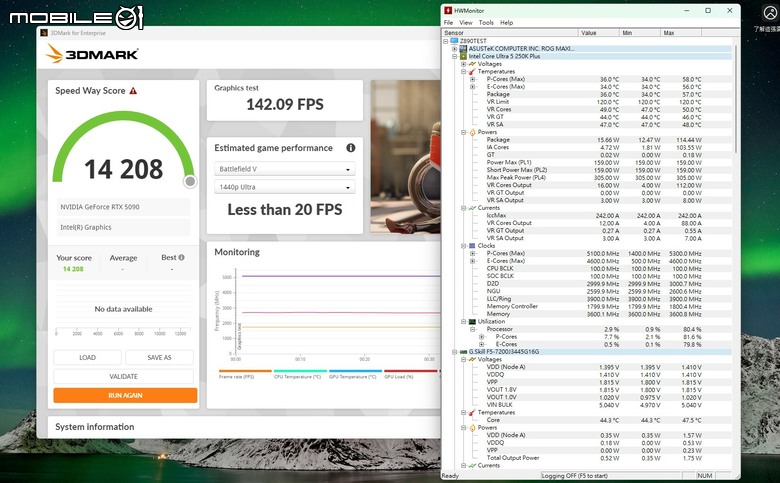Select the Intel Core Ultra 5 250K Plus CPU icon
The width and height of the screenshot is (780, 483).
click(x=463, y=56)
